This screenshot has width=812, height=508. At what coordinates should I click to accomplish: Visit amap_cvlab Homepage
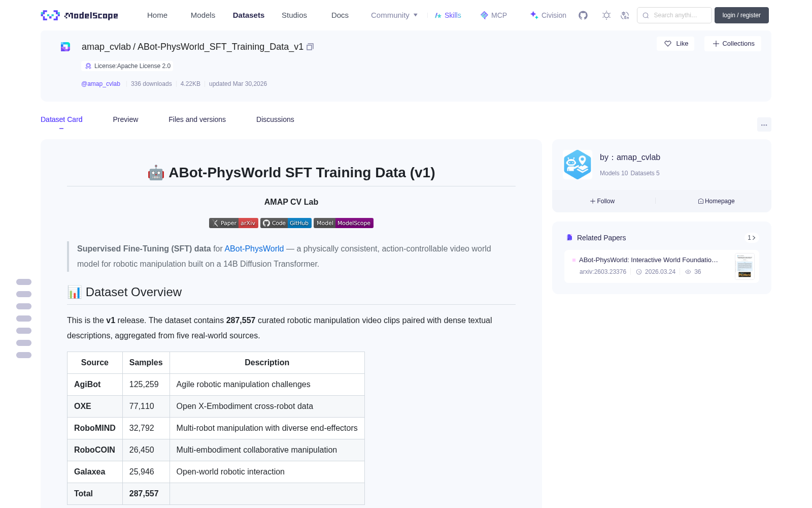click(716, 201)
